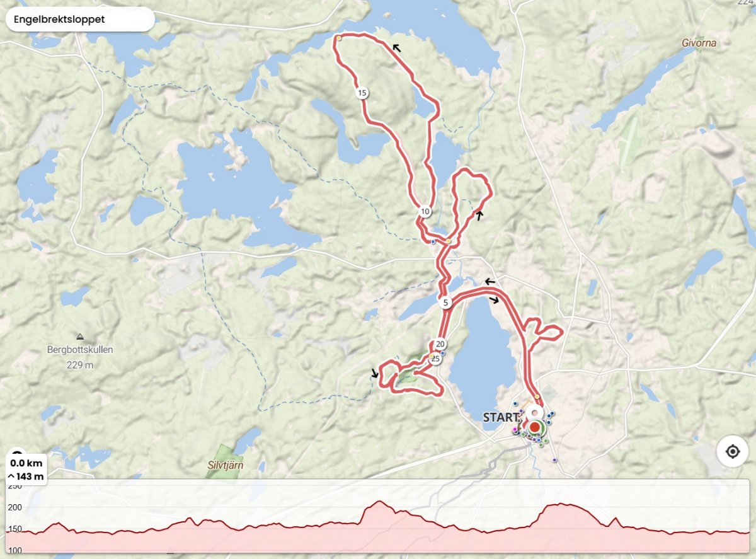Click the 5 km route marker
756x559 pixels.
point(445,303)
